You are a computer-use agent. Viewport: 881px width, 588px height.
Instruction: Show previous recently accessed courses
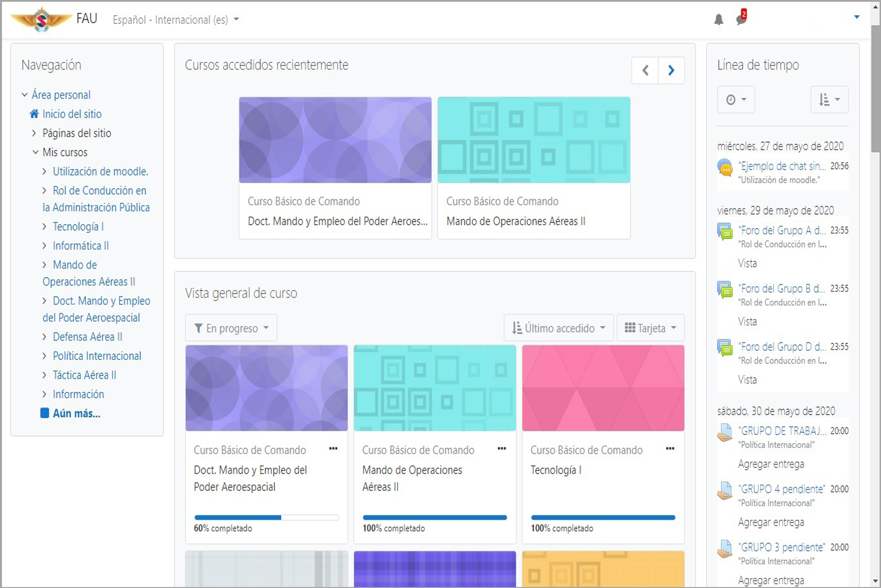645,70
